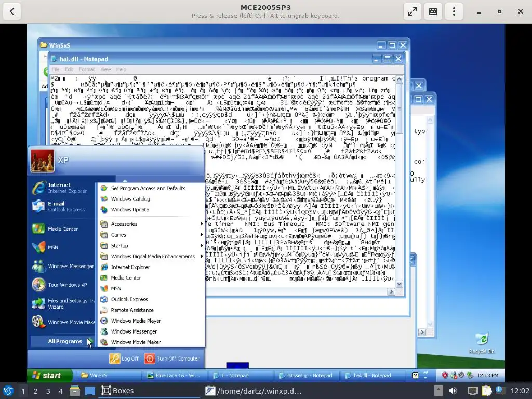The height and width of the screenshot is (399, 532).
Task: Click Turn Off Computer button
Action: click(x=171, y=358)
